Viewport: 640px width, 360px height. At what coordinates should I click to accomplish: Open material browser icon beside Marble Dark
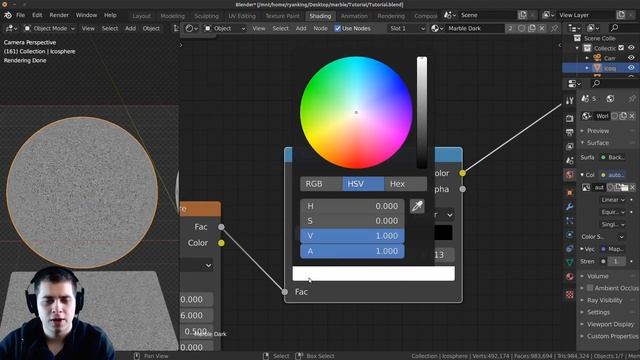click(436, 28)
